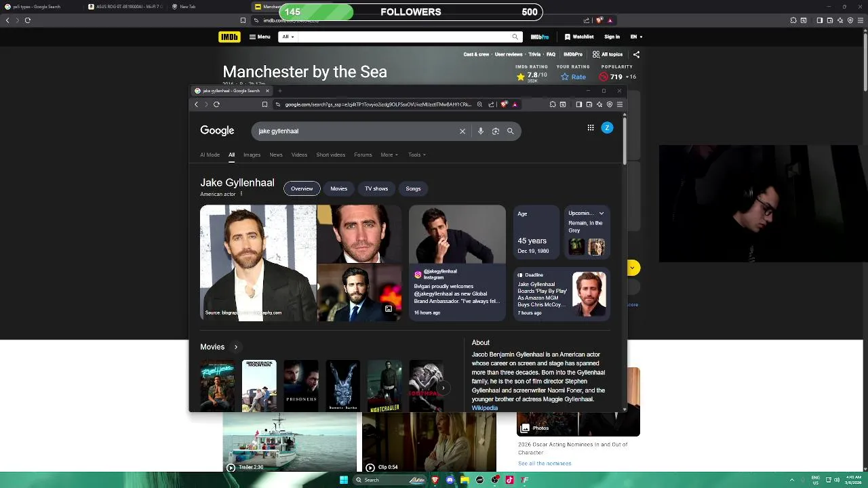Image resolution: width=868 pixels, height=488 pixels.
Task: Open the Google apps grid
Action: point(591,127)
